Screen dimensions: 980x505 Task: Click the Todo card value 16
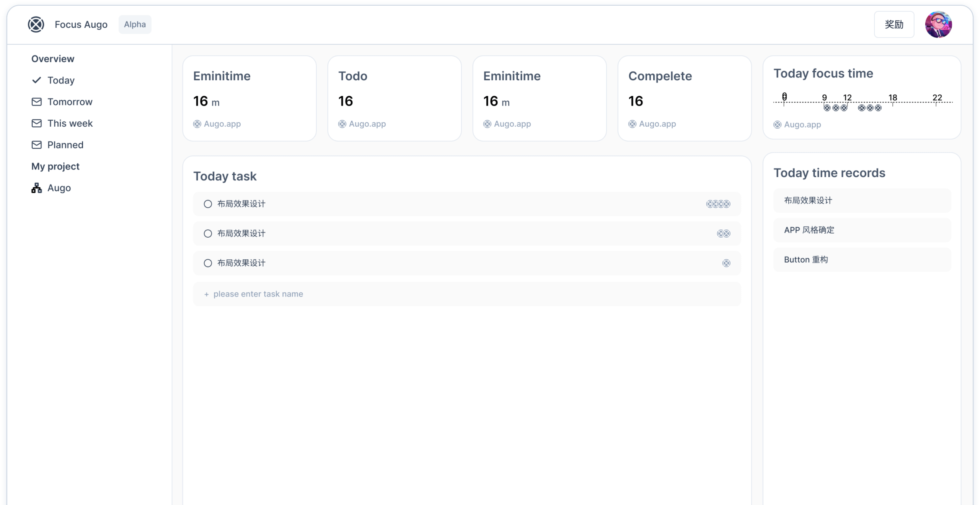click(345, 101)
